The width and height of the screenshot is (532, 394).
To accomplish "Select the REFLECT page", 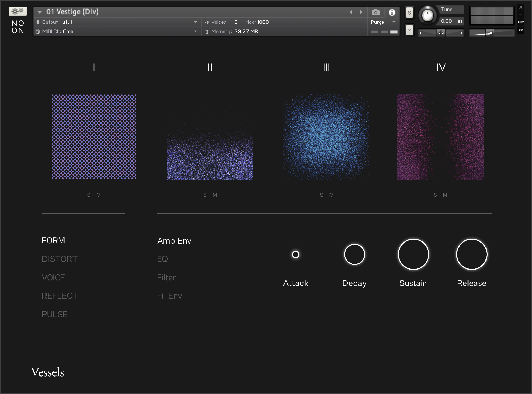I will [x=59, y=295].
